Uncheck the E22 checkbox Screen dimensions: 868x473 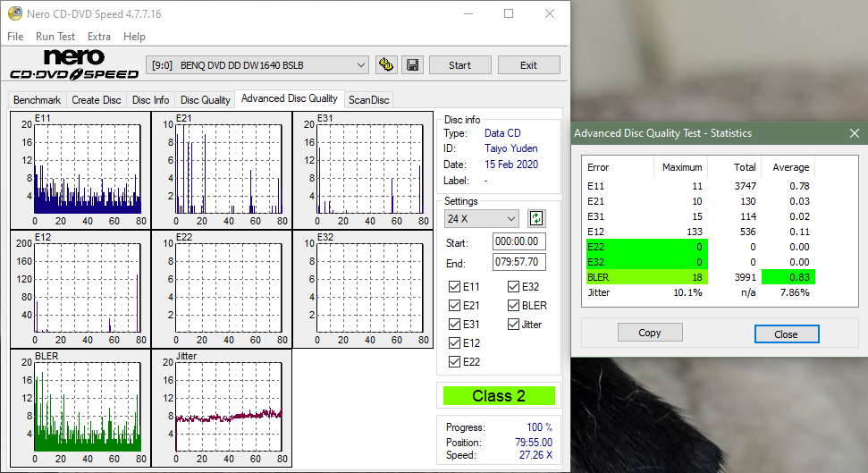[454, 361]
